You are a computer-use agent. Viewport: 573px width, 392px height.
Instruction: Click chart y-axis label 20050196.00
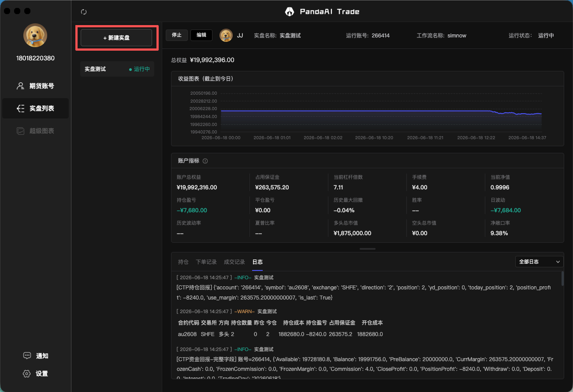click(204, 93)
